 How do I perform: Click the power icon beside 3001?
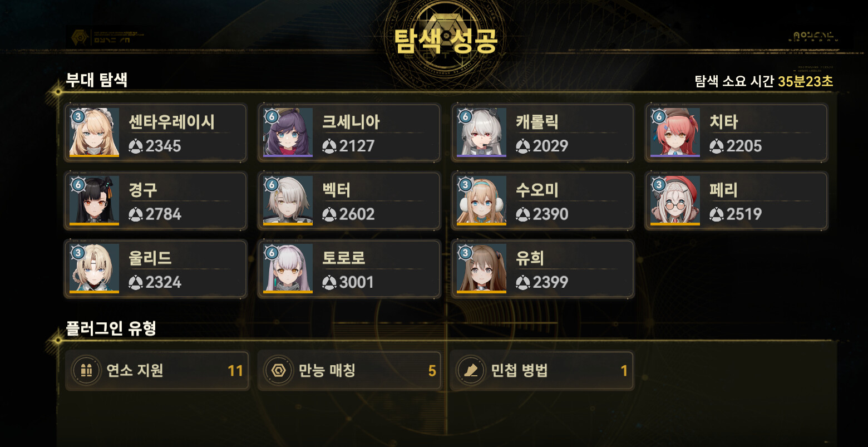point(329,282)
